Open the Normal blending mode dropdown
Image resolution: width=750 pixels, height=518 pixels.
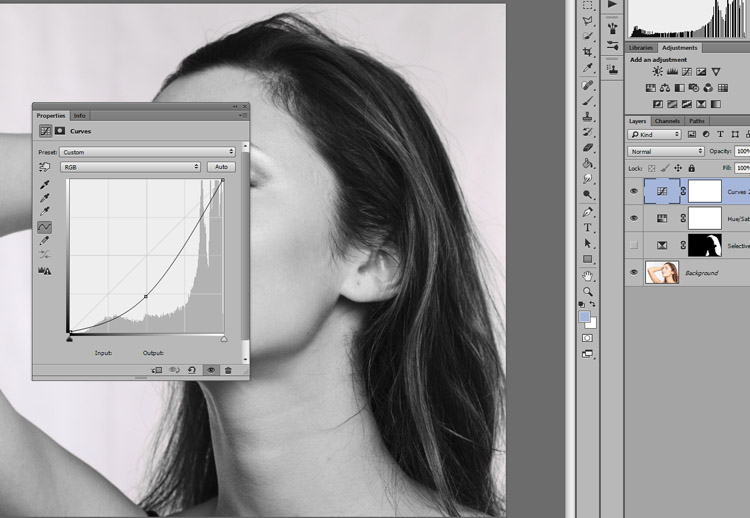(x=665, y=152)
